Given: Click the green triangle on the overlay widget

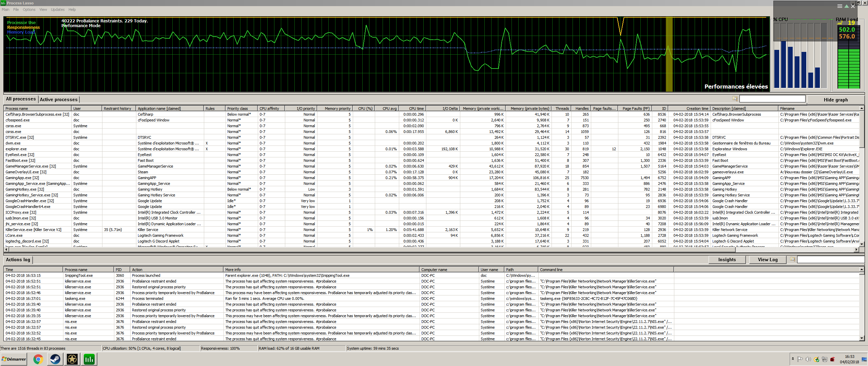Looking at the screenshot, I should click(x=847, y=6).
